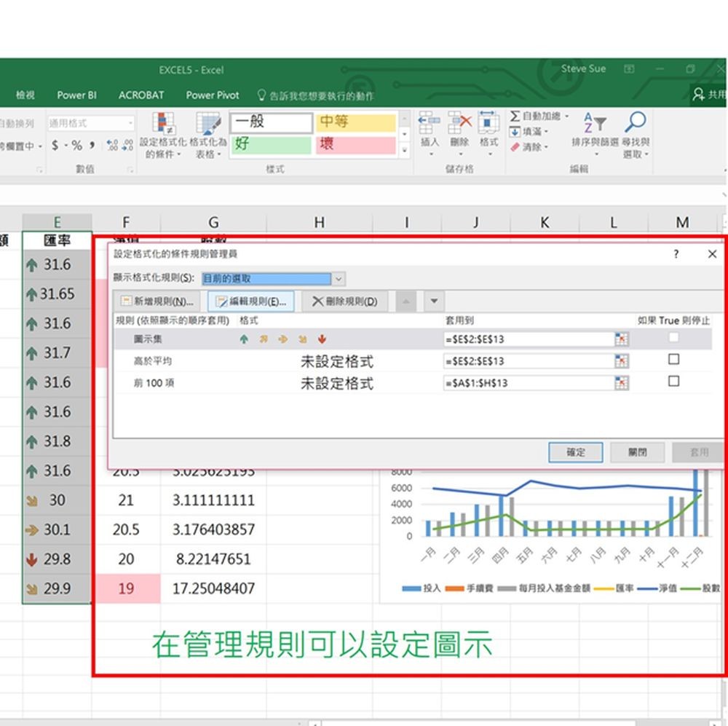Click the Share person icon
Screen dimensions: 728x726
698,95
